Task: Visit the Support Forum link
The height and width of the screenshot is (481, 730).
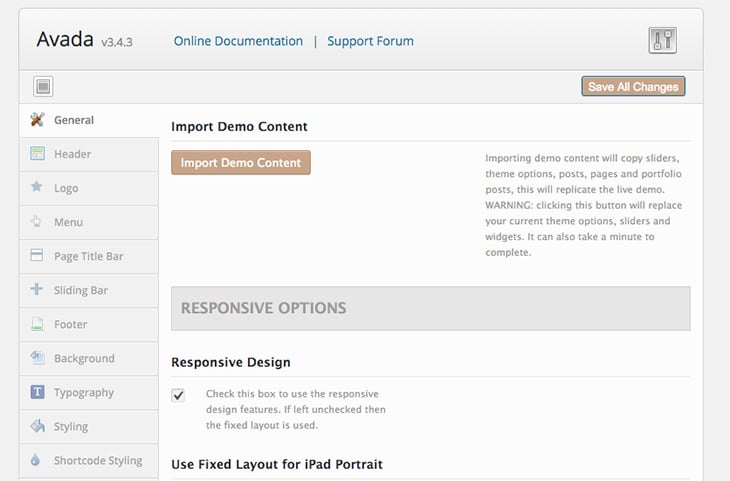Action: (370, 41)
